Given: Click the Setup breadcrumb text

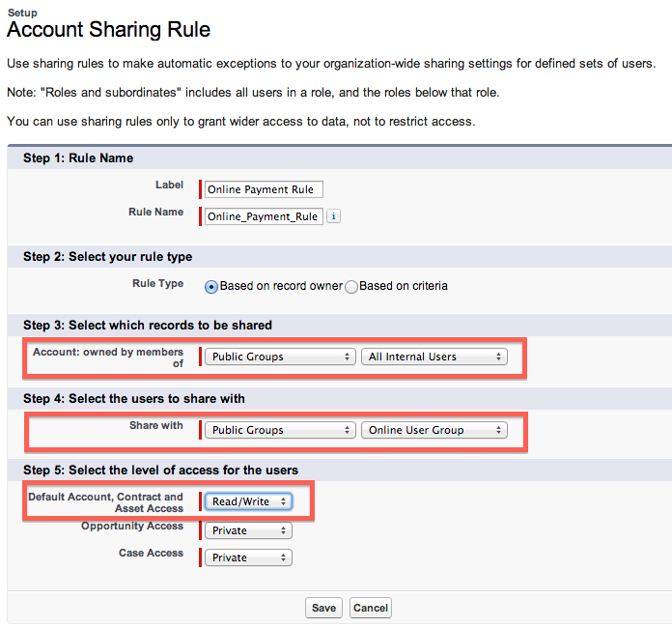Looking at the screenshot, I should 23,13.
